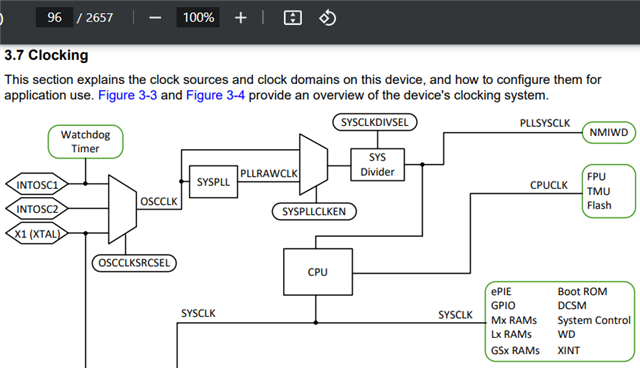Open the Figure 3-4 link
Image resolution: width=640 pixels, height=368 pixels.
tap(215, 95)
